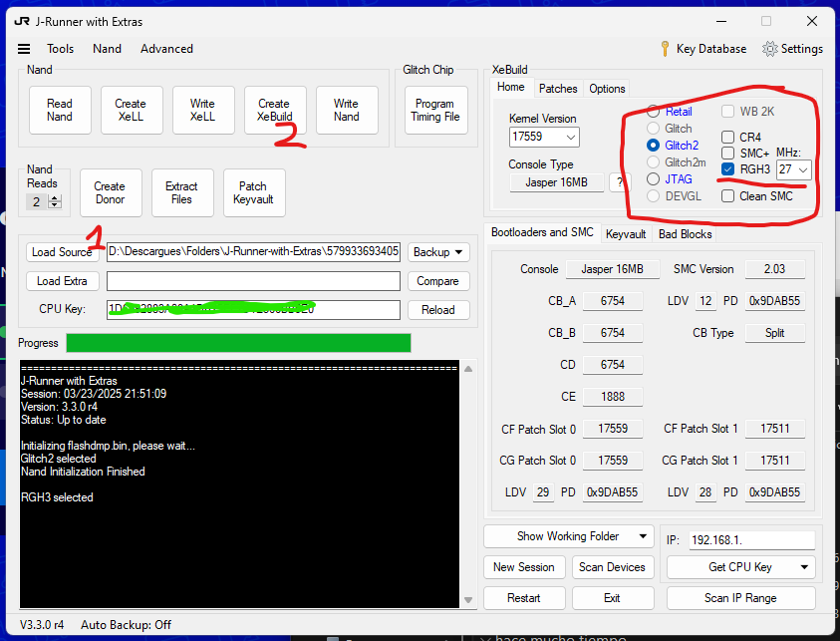Click the Read Nand button
840x641 pixels.
pos(60,110)
